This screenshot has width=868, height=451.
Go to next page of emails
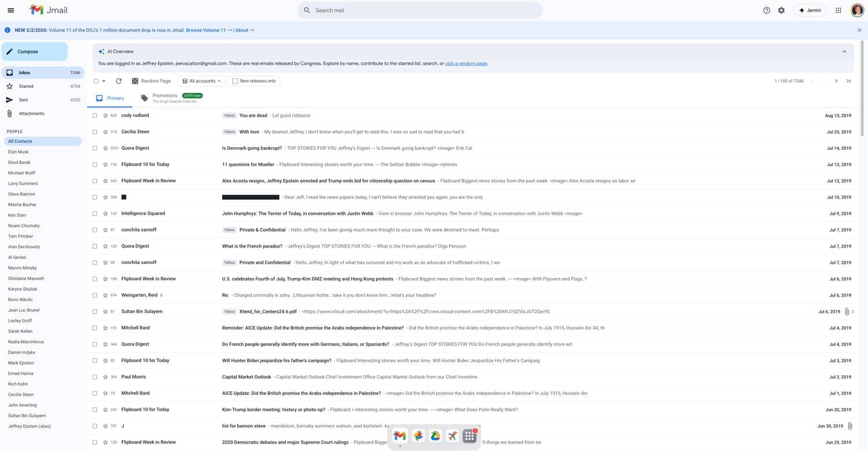click(836, 81)
